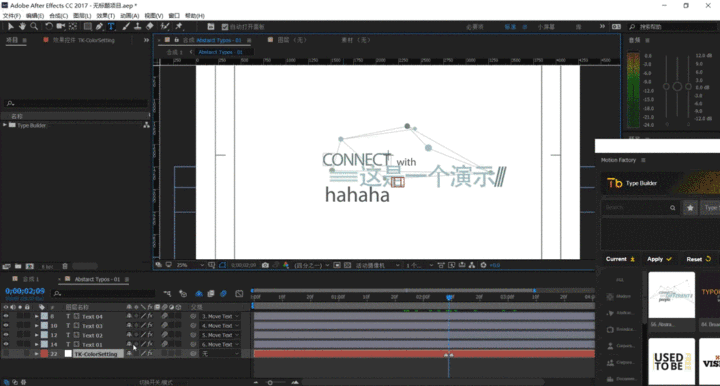Select the Rectangle shape tool
This screenshot has height=386, width=720.
87,27
